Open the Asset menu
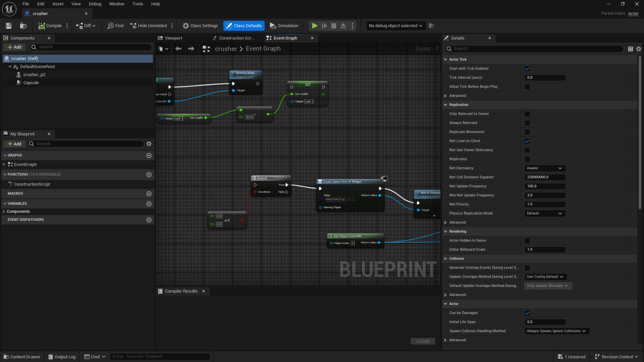644x362 pixels. (58, 4)
